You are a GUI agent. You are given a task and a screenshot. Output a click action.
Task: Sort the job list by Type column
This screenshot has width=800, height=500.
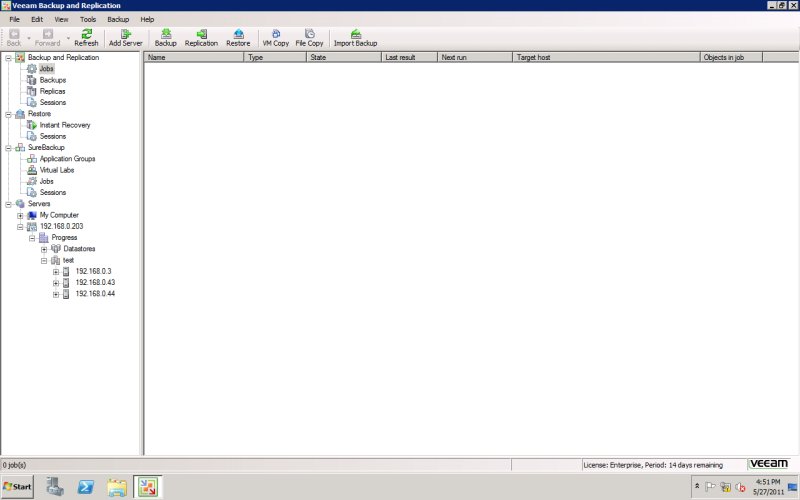coord(275,57)
